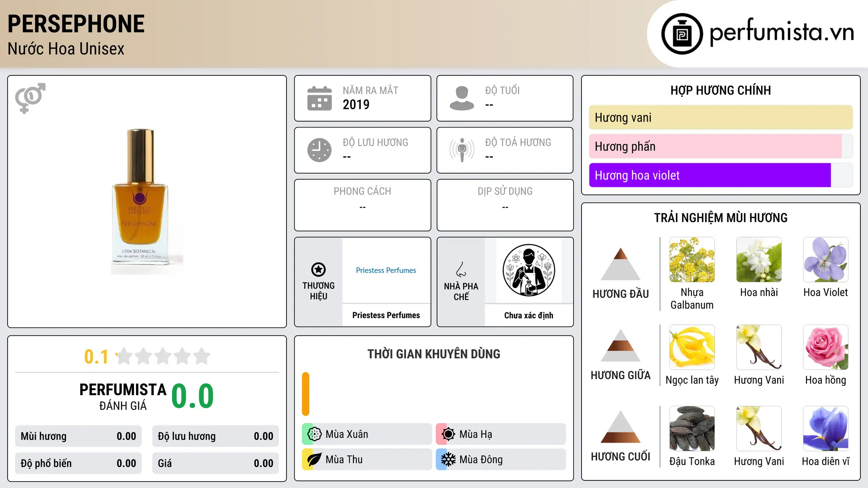Open the perfumista.vn site name

[x=782, y=33]
